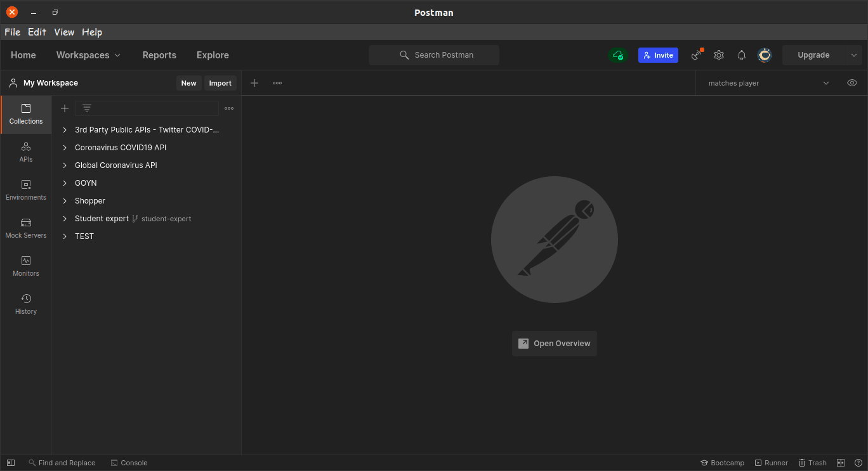Screen dimensions: 868x471
Task: Open the Environments sidebar section
Action: click(x=26, y=190)
